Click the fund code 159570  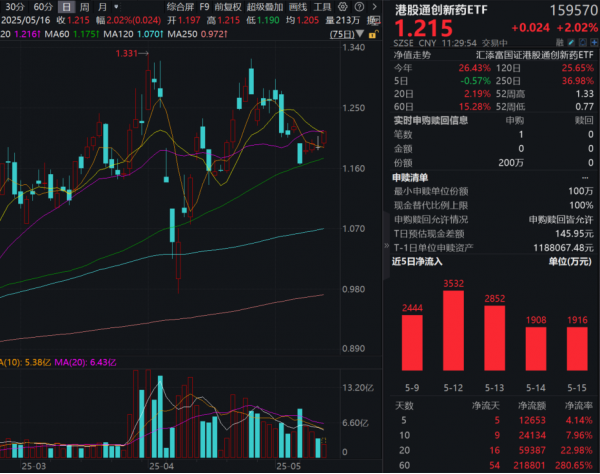(574, 11)
